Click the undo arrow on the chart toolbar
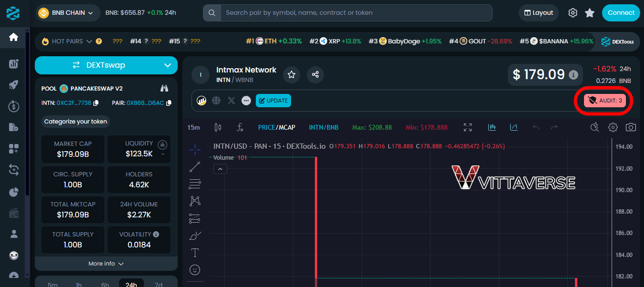Screen dimensions: 644x287 (536, 127)
